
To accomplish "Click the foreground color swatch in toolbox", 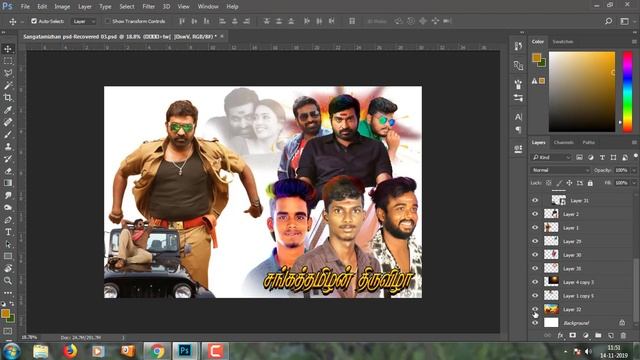I will pos(5,313).
